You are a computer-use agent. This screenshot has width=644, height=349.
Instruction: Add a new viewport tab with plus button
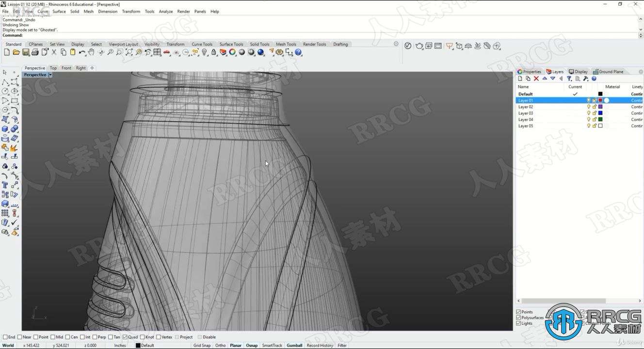[x=92, y=68]
